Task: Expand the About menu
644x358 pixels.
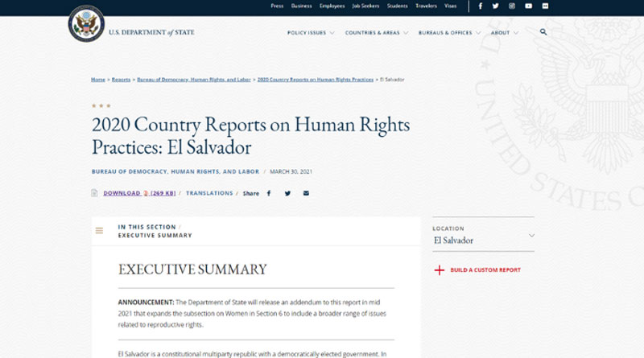Action: click(x=505, y=33)
